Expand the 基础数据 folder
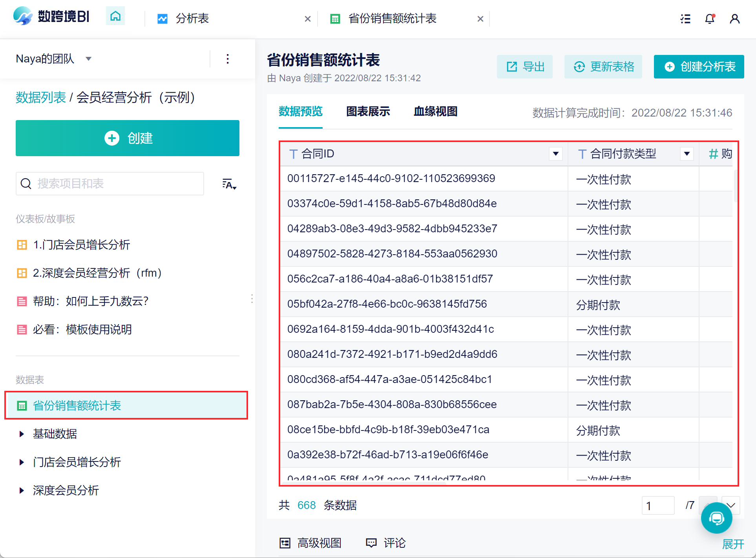The height and width of the screenshot is (558, 756). pos(22,434)
